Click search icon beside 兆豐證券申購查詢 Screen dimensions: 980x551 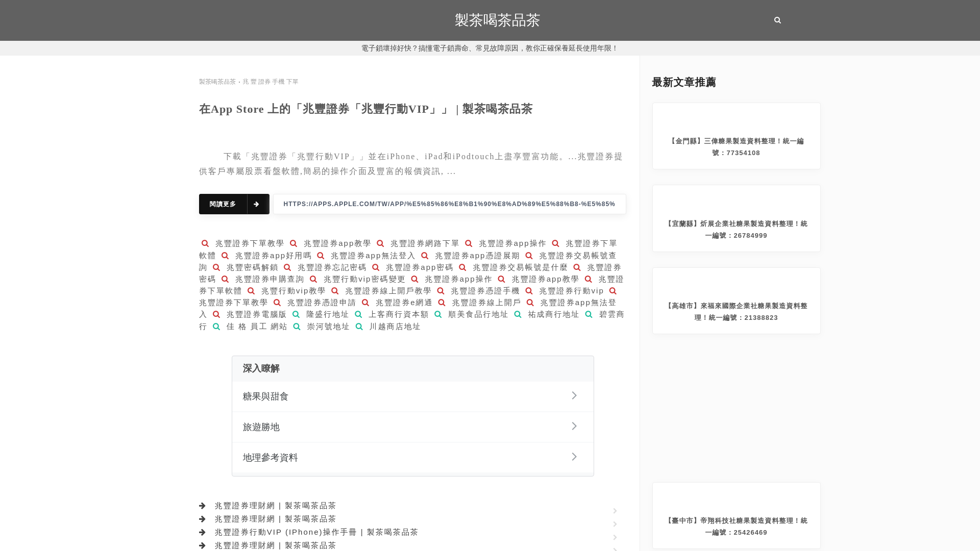click(225, 279)
